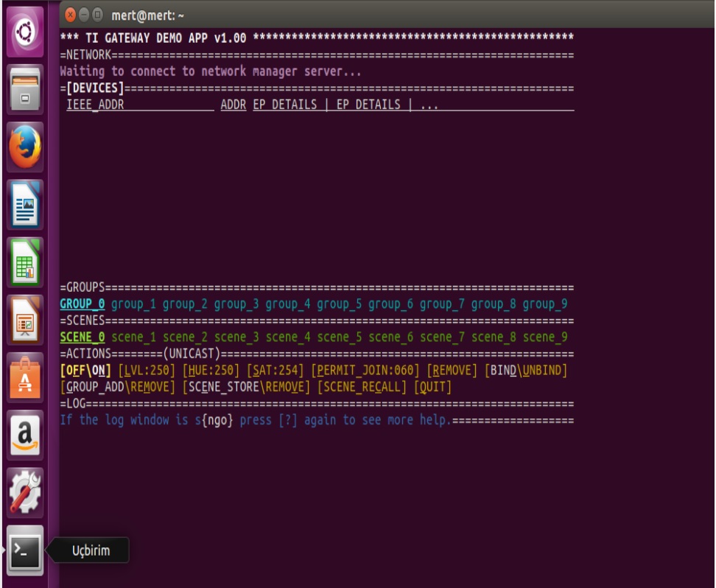Click the =NETWORK section header
The width and height of the screenshot is (716, 588).
coord(85,55)
